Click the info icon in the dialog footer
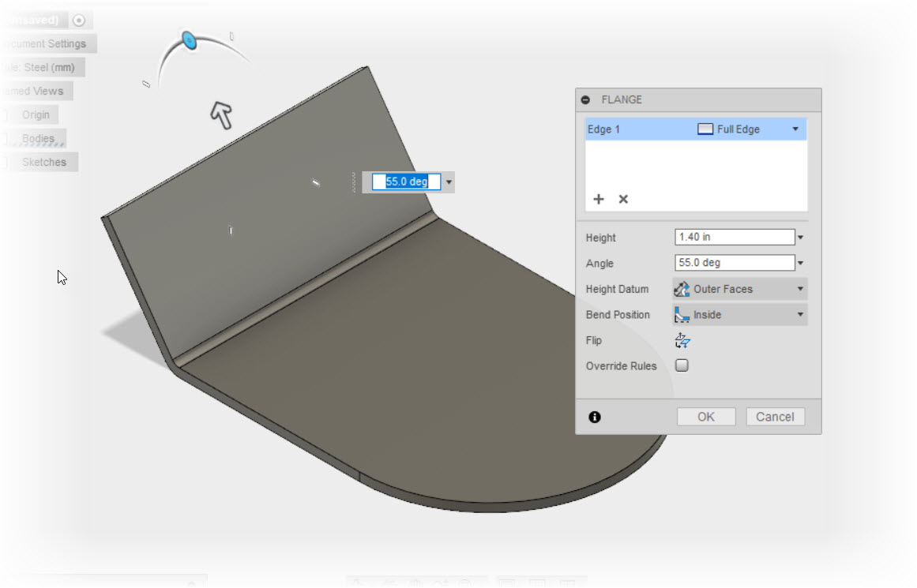The width and height of the screenshot is (917, 588). tap(594, 416)
